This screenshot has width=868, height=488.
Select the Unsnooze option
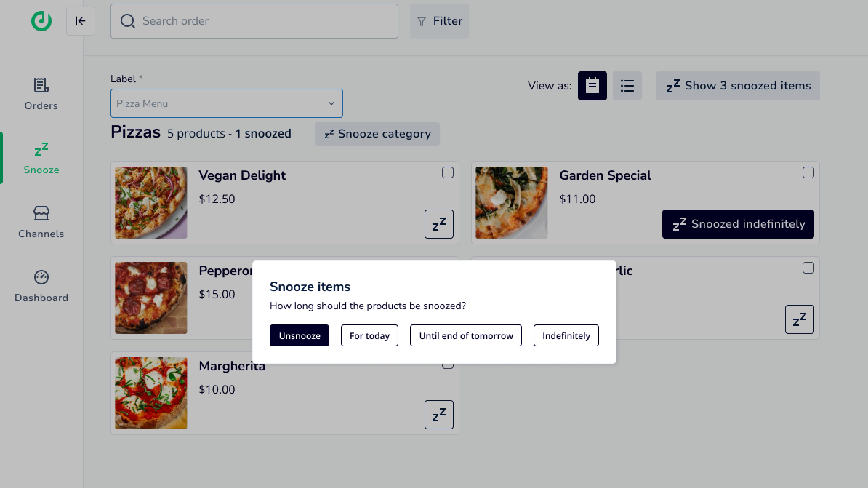click(299, 335)
